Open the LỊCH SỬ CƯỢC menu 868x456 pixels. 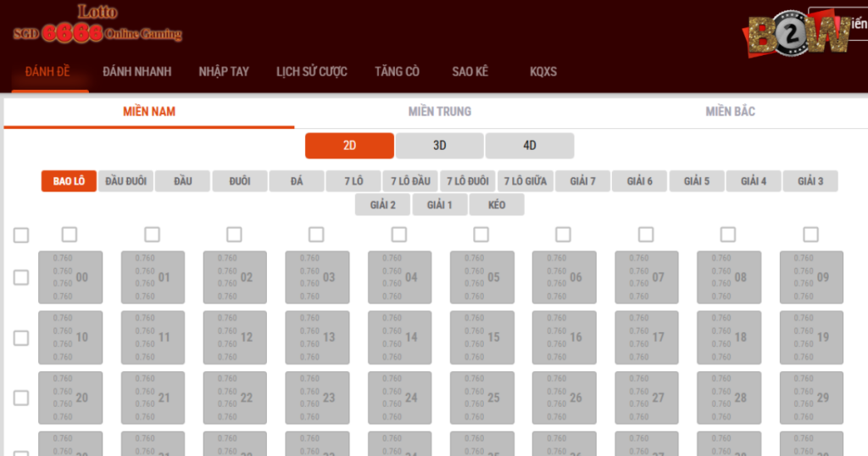(x=312, y=71)
